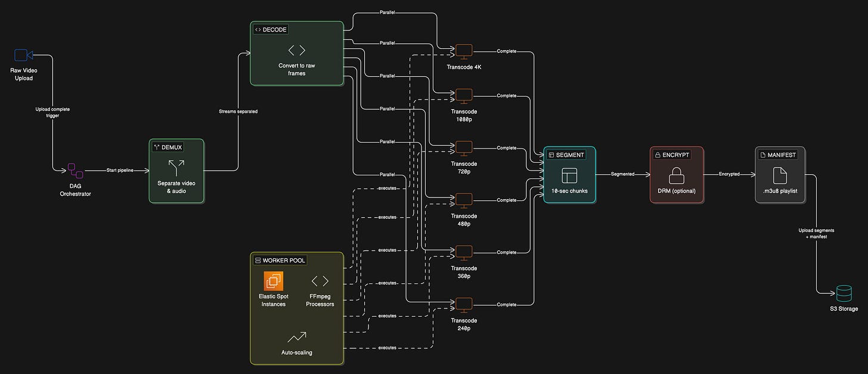Click the 'Transcode 480p' label

[464, 220]
